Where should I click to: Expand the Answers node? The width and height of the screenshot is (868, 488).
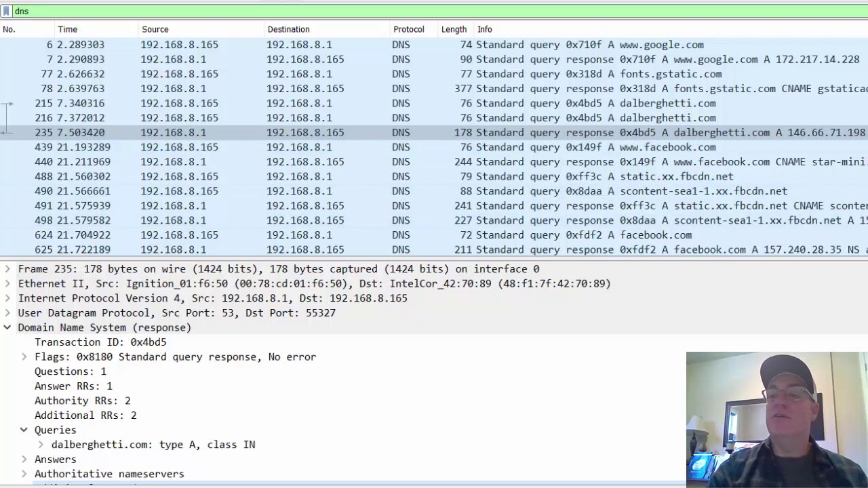(x=24, y=459)
